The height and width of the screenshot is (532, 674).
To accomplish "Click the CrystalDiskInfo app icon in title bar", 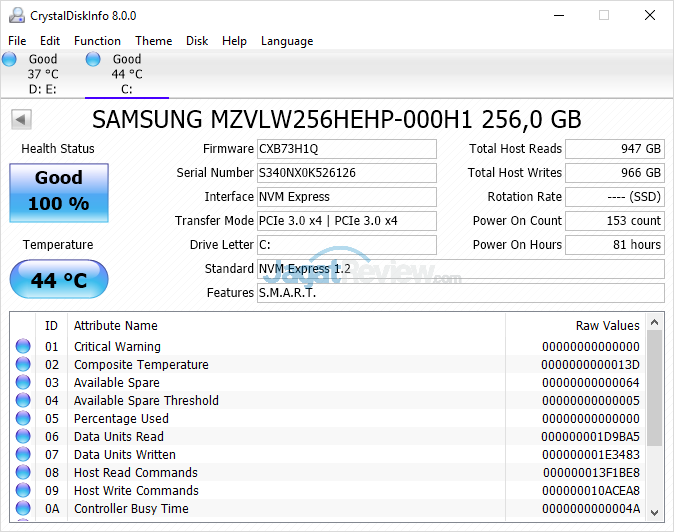I will coord(14,16).
